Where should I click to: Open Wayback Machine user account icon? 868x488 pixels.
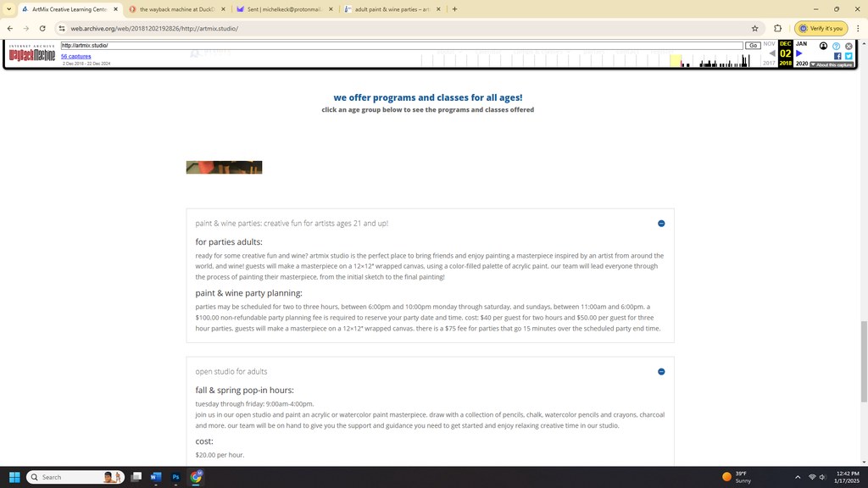tap(823, 46)
